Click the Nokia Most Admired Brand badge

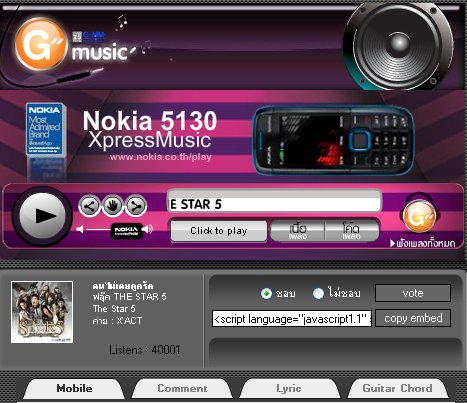(45, 129)
